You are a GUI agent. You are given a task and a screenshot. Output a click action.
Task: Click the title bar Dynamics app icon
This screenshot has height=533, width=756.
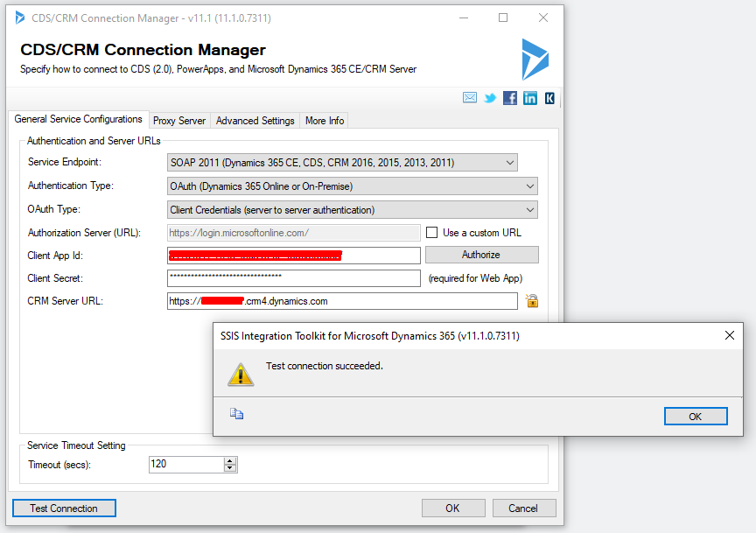[20, 18]
